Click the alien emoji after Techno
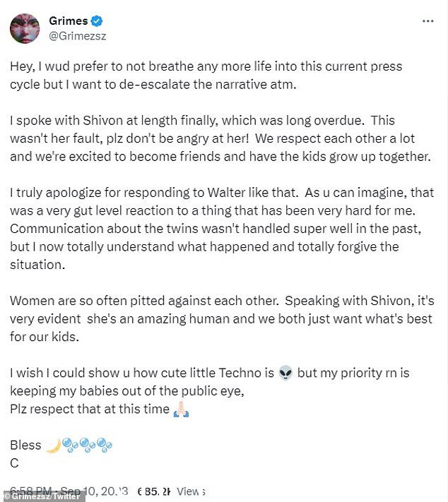This screenshot has width=448, height=502. (285, 373)
